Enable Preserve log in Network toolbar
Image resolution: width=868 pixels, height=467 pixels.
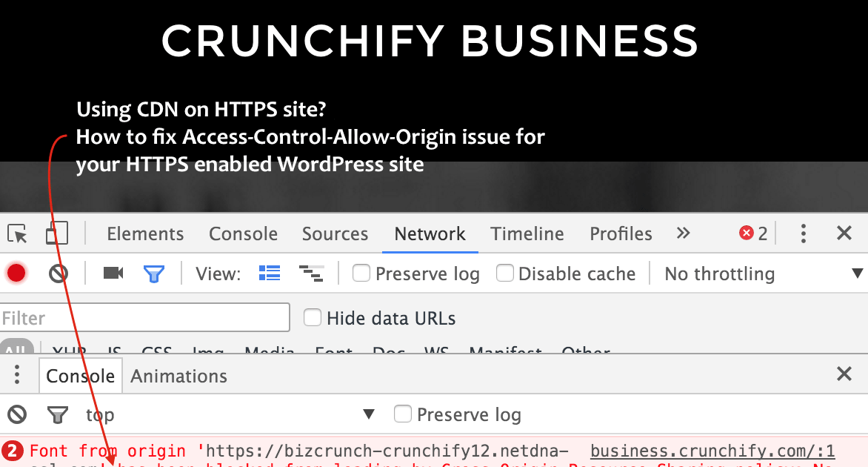(x=361, y=273)
